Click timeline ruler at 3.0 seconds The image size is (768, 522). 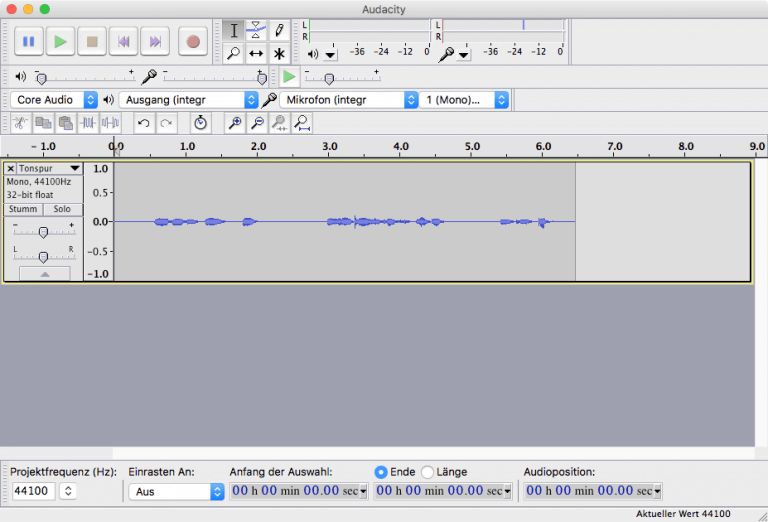point(330,146)
